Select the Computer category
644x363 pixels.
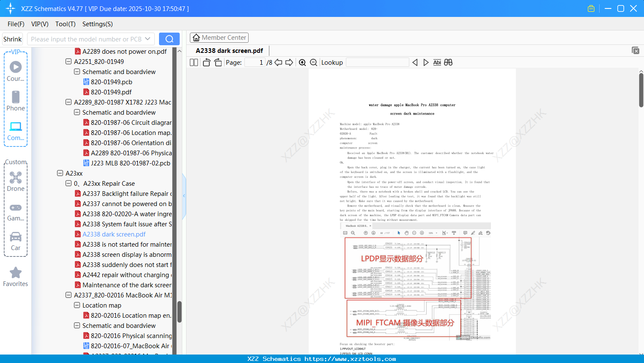coord(16,131)
